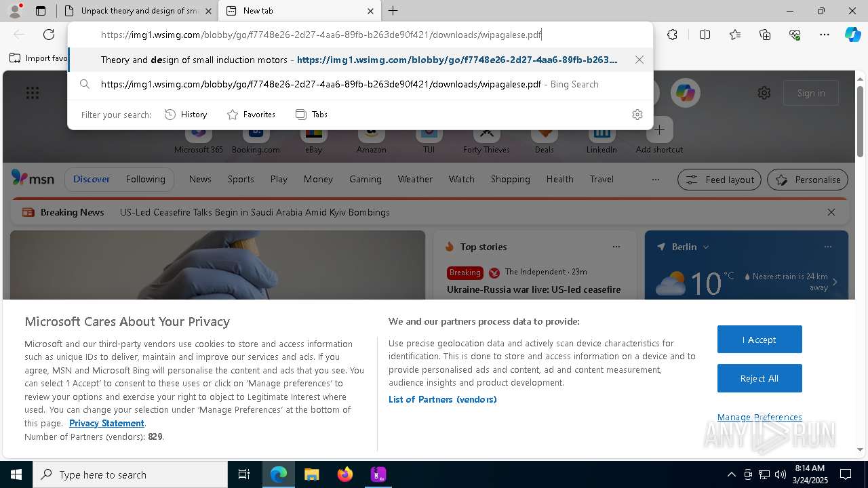Viewport: 868px width, 488px height.
Task: Launch the Copilot sidebar icon
Action: click(852, 35)
